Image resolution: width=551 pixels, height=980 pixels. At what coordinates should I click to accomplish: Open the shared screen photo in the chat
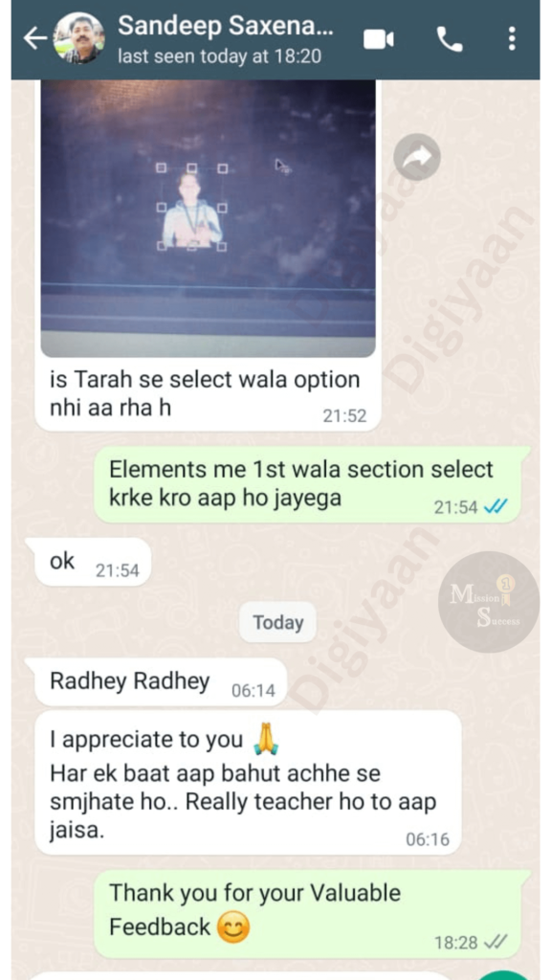[x=208, y=217]
